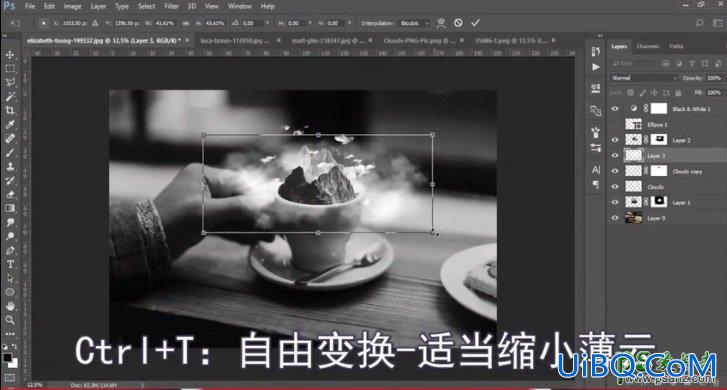Image resolution: width=727 pixels, height=390 pixels.
Task: Open the Layer menu
Action: pos(98,6)
